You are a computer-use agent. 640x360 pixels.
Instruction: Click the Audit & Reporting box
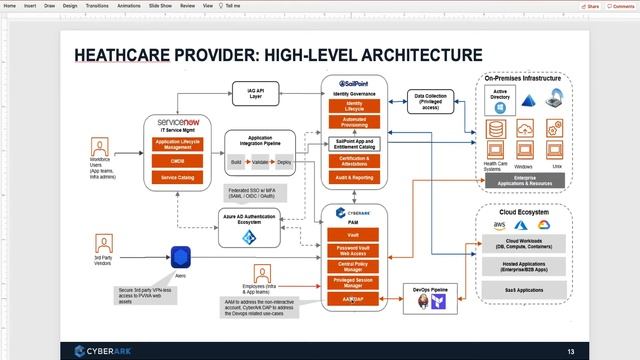coord(354,178)
